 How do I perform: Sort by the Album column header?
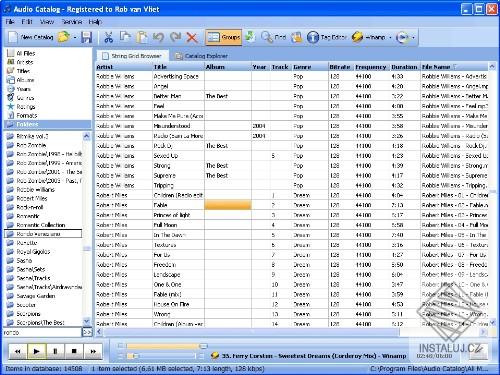[228, 67]
